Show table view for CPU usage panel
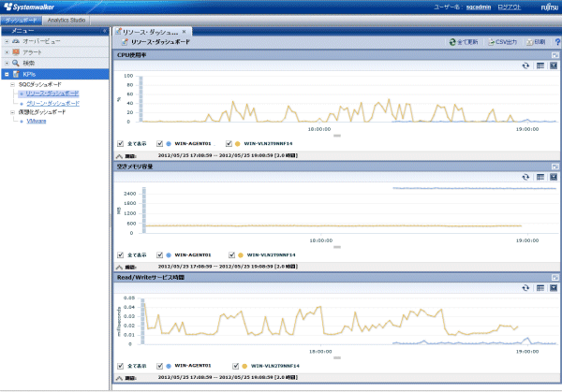 point(540,65)
